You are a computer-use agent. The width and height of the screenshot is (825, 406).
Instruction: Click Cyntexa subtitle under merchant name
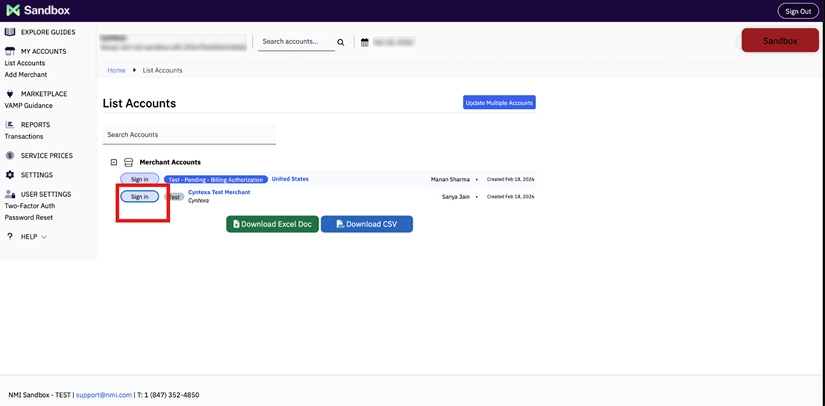coord(198,201)
